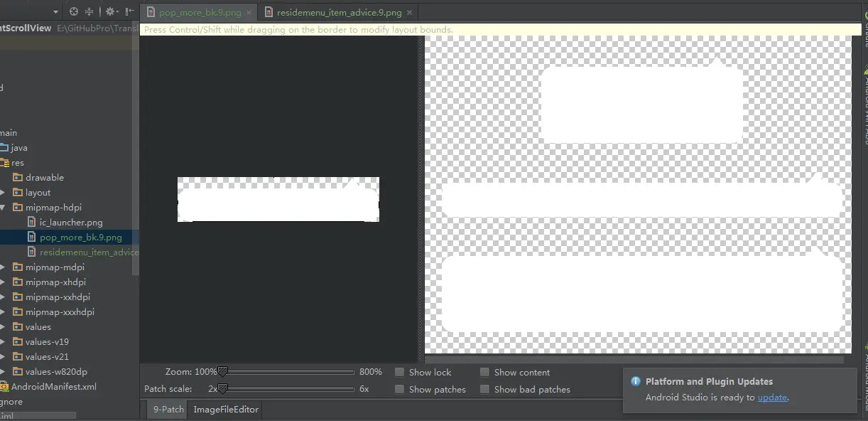This screenshot has width=868, height=421.
Task: Expand the mipmap-xxhdpi folder arrow
Action: 3,297
